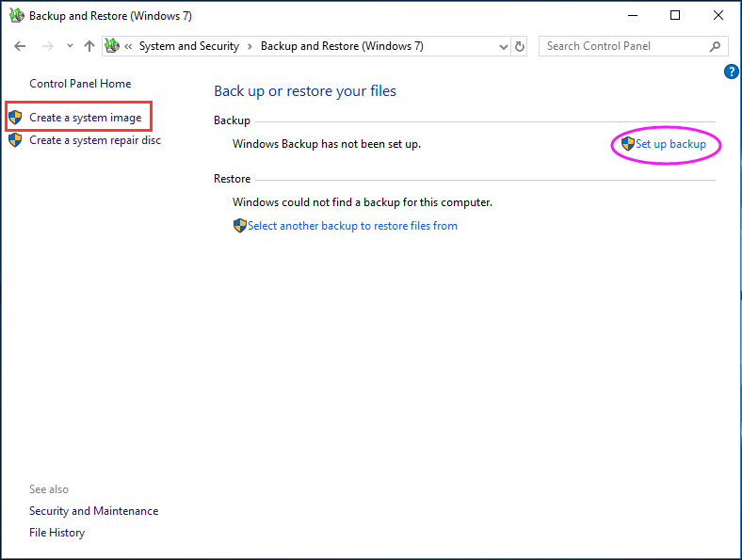This screenshot has width=742, height=560.
Task: Open address bar history dropdown
Action: [504, 47]
